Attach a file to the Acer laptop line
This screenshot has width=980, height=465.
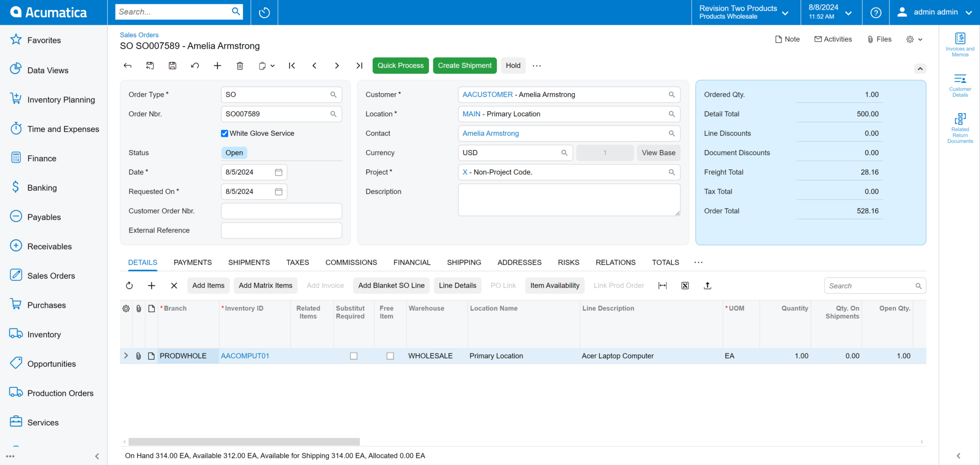pos(139,355)
